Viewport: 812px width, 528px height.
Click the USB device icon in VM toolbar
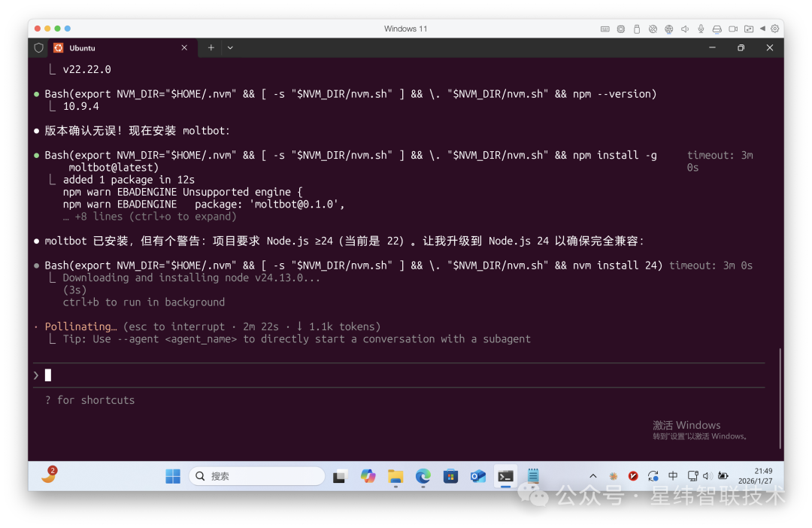click(637, 29)
